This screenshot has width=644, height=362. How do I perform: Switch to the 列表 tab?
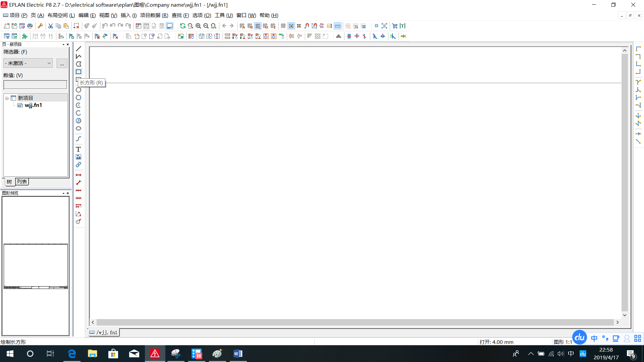click(x=22, y=182)
